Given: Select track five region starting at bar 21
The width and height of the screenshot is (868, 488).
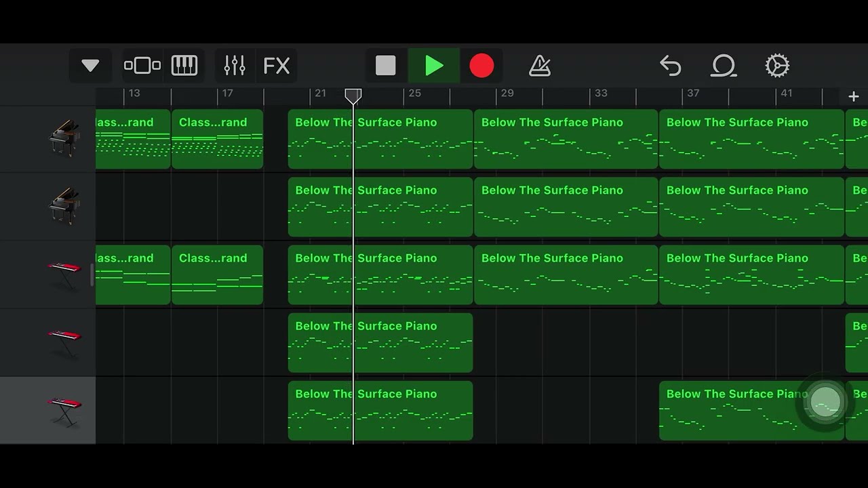Looking at the screenshot, I should pos(380,410).
